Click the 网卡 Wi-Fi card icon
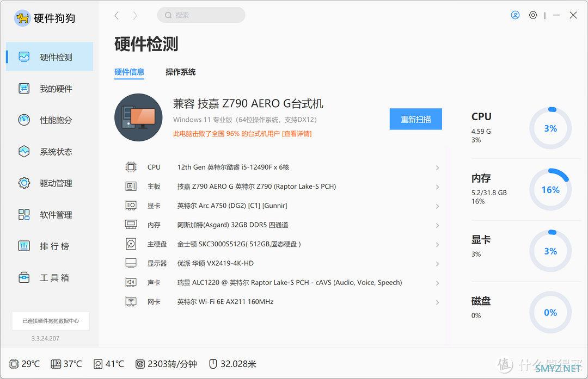 (x=131, y=301)
